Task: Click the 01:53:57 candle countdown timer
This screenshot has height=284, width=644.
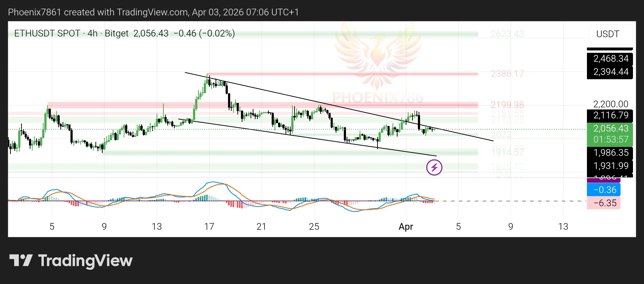Action: (x=610, y=139)
